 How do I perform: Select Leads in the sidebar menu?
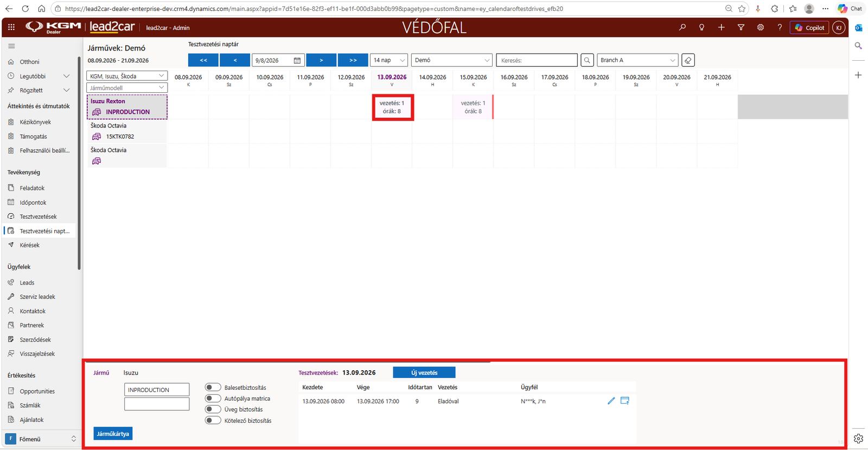click(27, 283)
